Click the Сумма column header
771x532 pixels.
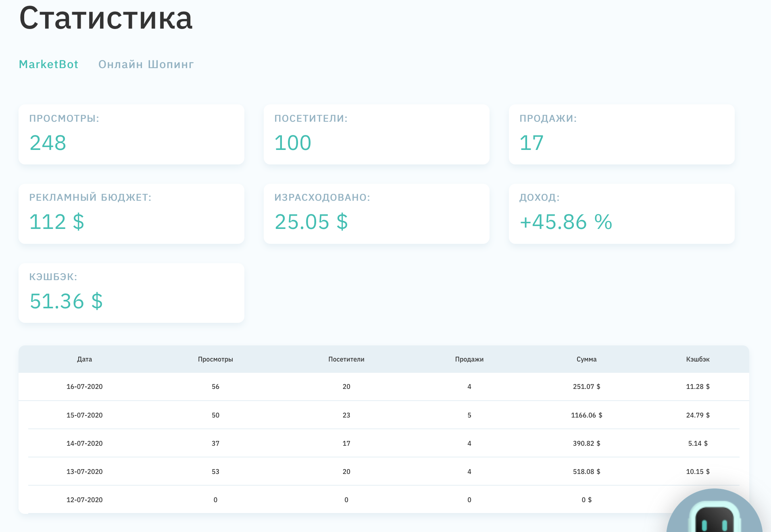pyautogui.click(x=586, y=359)
